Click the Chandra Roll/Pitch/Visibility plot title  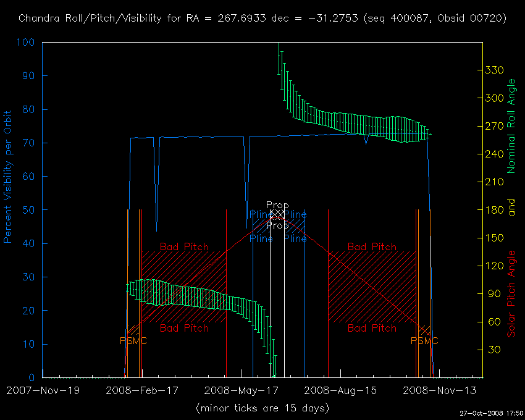[262, 19]
